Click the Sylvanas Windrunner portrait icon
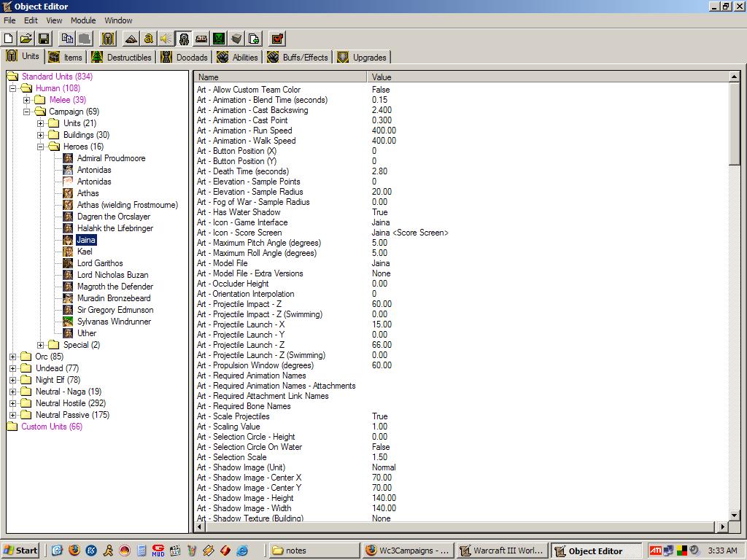 [x=68, y=322]
